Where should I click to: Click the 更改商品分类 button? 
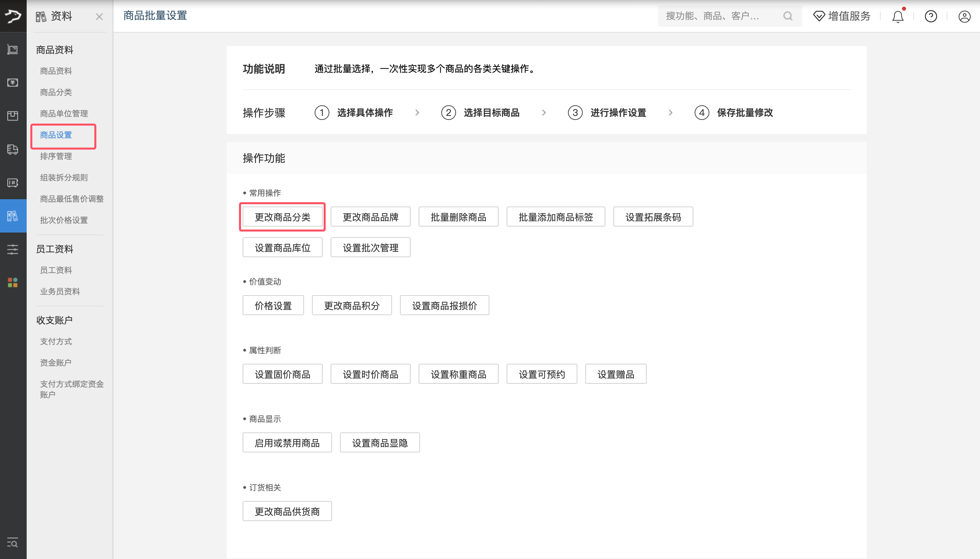tap(282, 217)
